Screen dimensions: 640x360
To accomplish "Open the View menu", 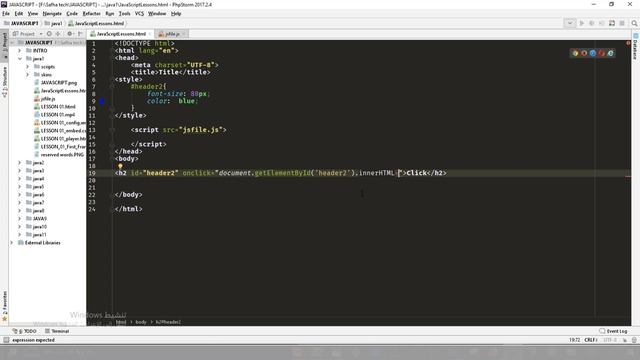I will (33, 13).
